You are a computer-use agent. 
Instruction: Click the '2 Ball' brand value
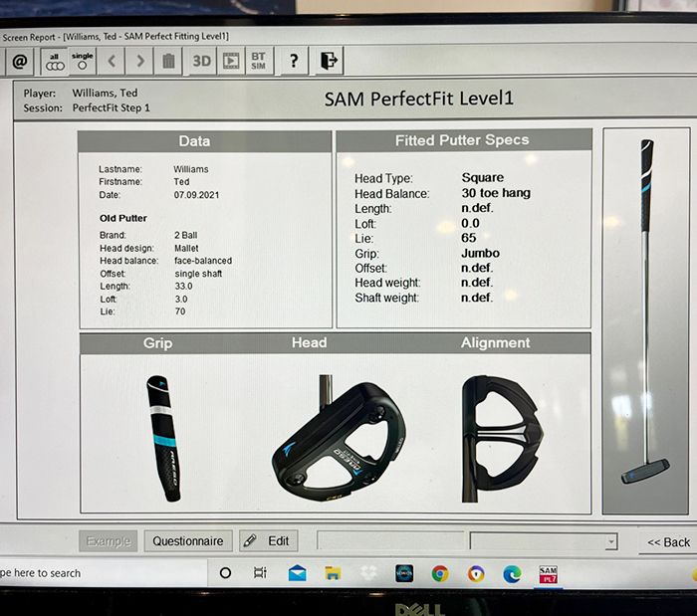(x=186, y=236)
